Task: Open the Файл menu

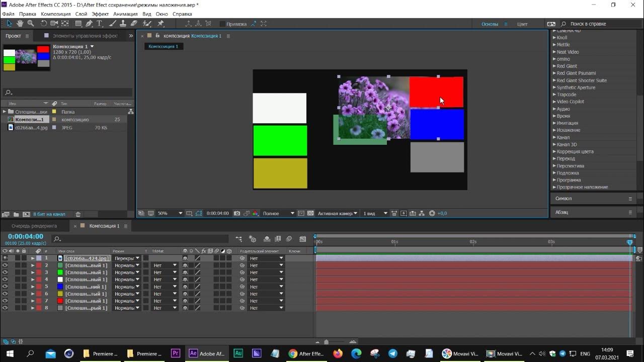Action: (8, 14)
